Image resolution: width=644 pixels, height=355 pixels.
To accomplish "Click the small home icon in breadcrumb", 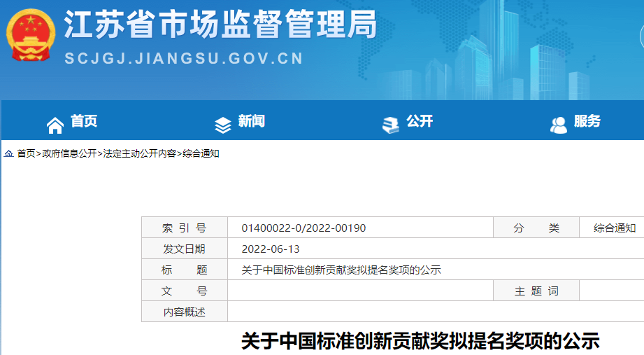I will pos(9,153).
